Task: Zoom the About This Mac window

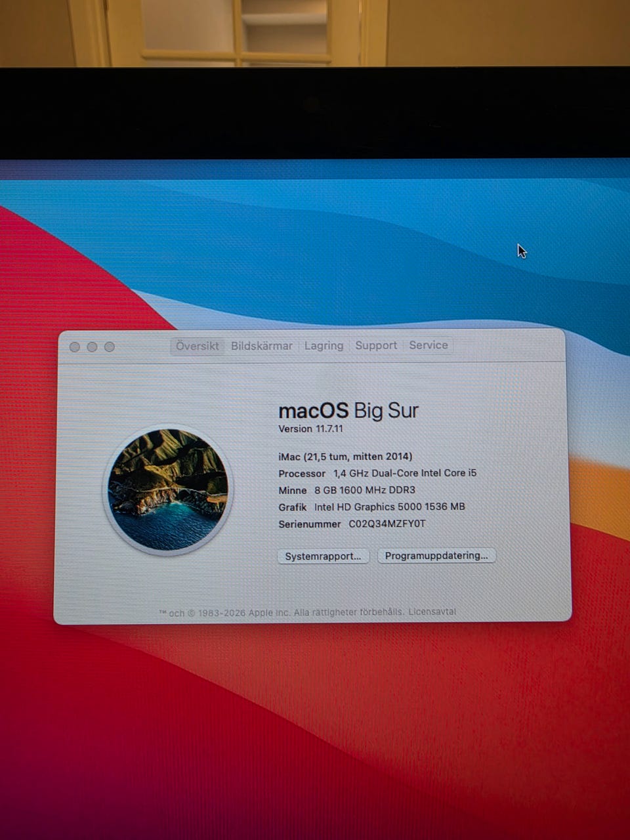Action: point(110,347)
